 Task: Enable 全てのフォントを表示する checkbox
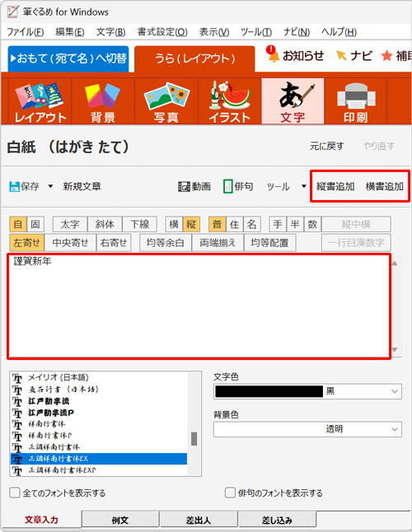15,492
